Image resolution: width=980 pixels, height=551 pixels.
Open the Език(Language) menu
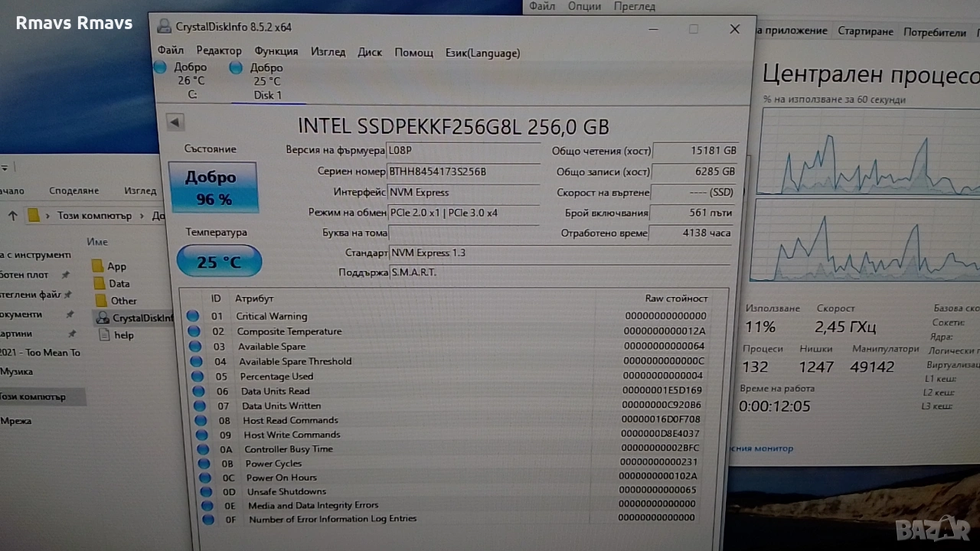482,53
